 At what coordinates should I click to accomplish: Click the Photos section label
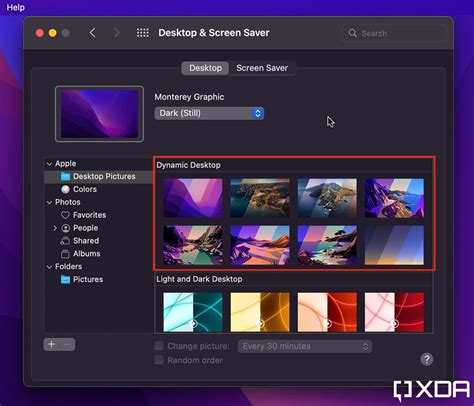pos(68,202)
